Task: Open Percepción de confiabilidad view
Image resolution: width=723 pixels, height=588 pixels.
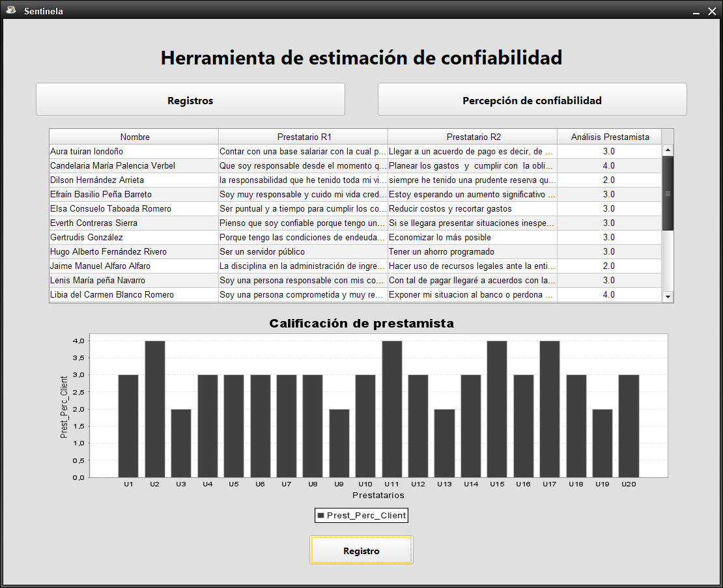Action: tap(532, 100)
